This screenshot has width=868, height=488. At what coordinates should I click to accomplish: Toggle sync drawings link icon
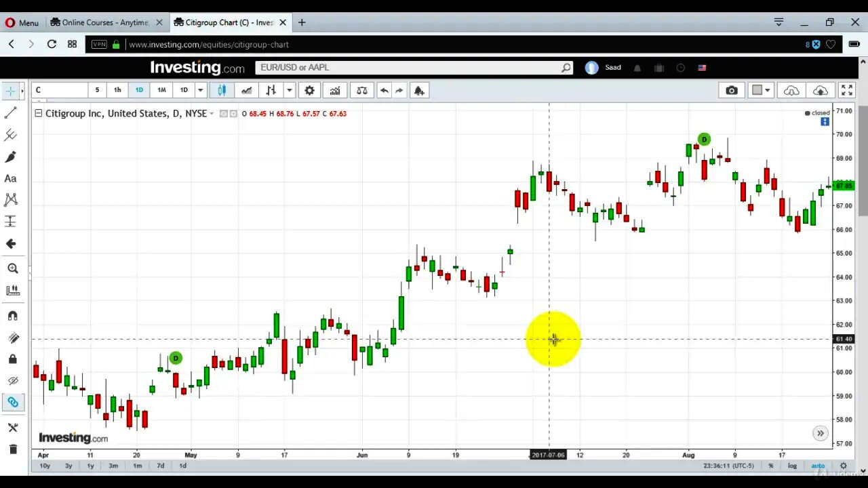(x=12, y=403)
